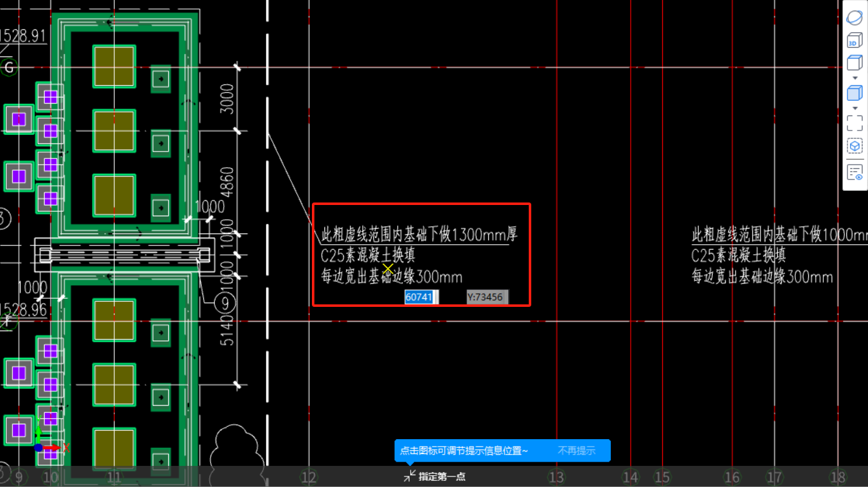The image size is (868, 487).
Task: Click the G axis bubble on left
Action: pos(9,66)
